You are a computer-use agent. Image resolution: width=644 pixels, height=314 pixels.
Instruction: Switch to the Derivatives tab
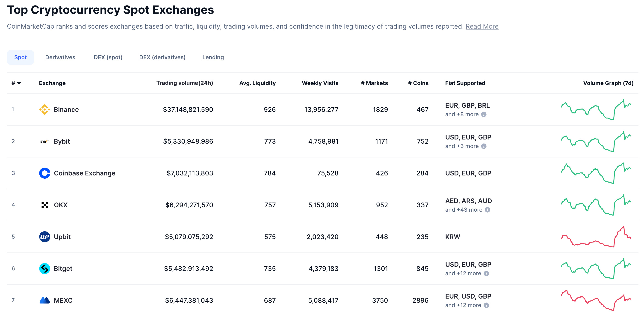[60, 57]
